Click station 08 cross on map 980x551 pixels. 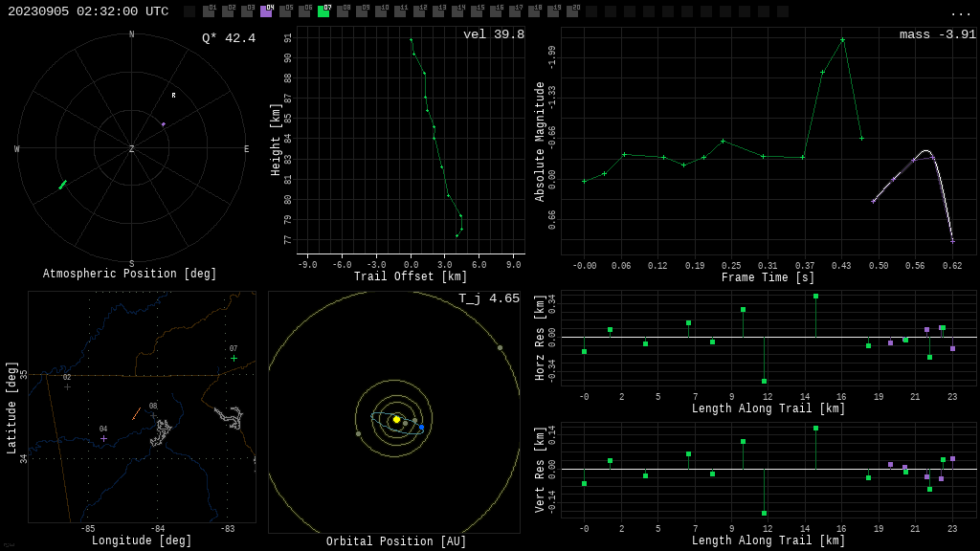tap(153, 415)
